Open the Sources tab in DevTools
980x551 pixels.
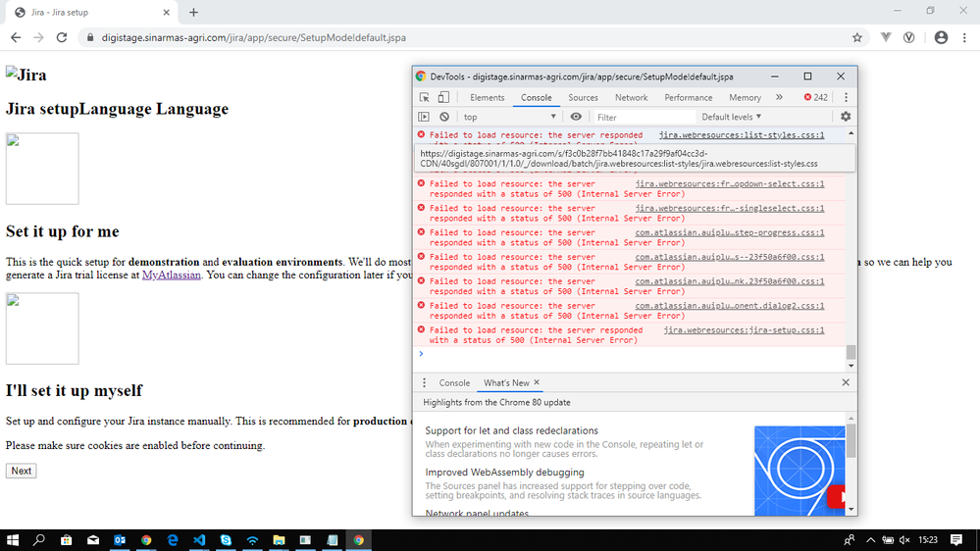click(583, 97)
